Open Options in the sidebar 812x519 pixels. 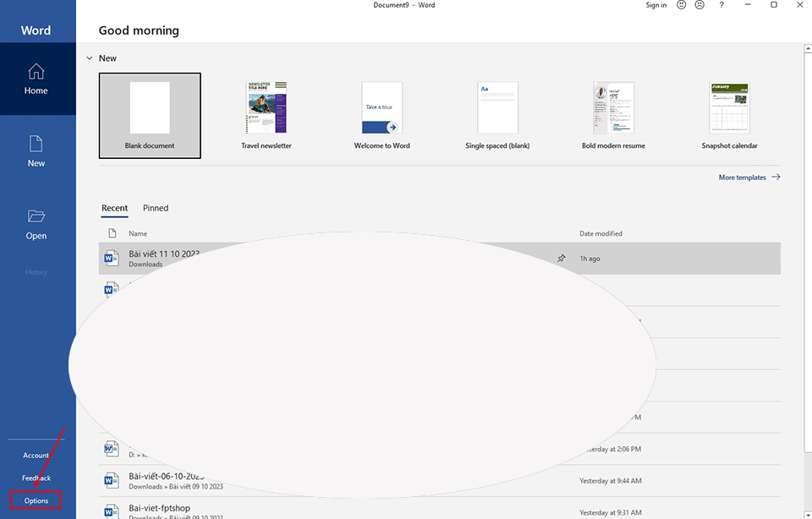click(36, 500)
